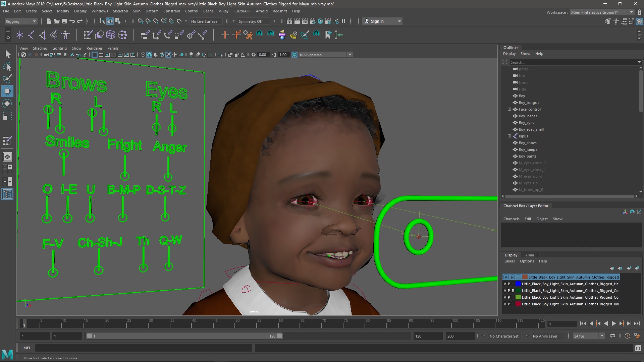Click the Create Lattice shelf icon

[110, 35]
